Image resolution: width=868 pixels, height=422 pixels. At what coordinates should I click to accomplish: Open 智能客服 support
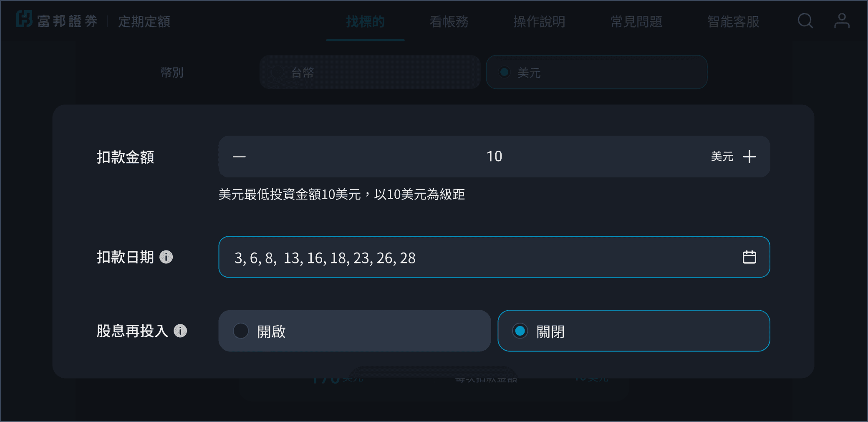click(x=733, y=22)
